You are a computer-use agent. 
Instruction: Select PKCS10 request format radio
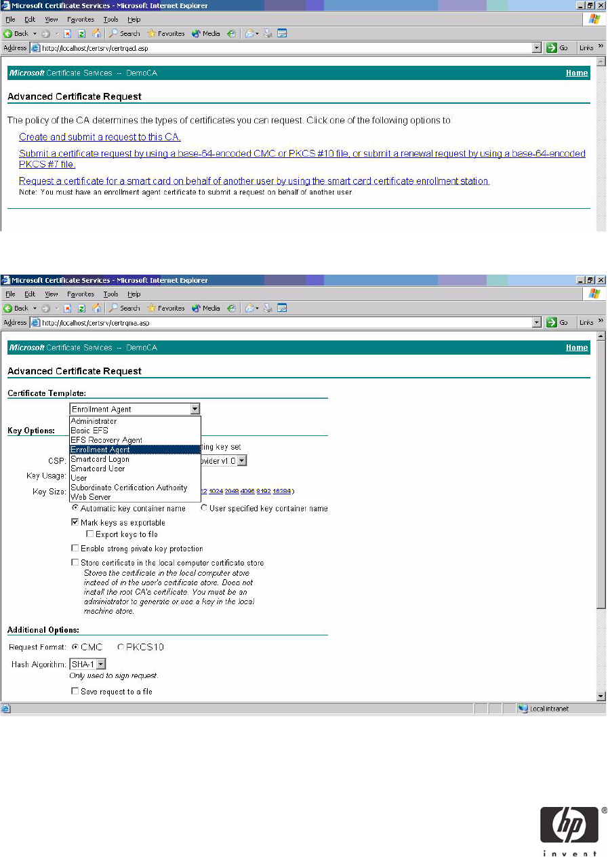[121, 647]
